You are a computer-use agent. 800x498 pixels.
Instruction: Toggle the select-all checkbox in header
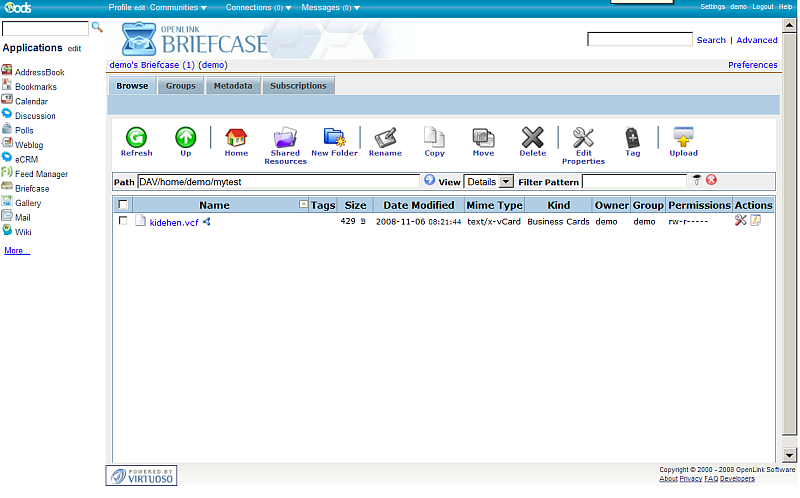pos(123,205)
